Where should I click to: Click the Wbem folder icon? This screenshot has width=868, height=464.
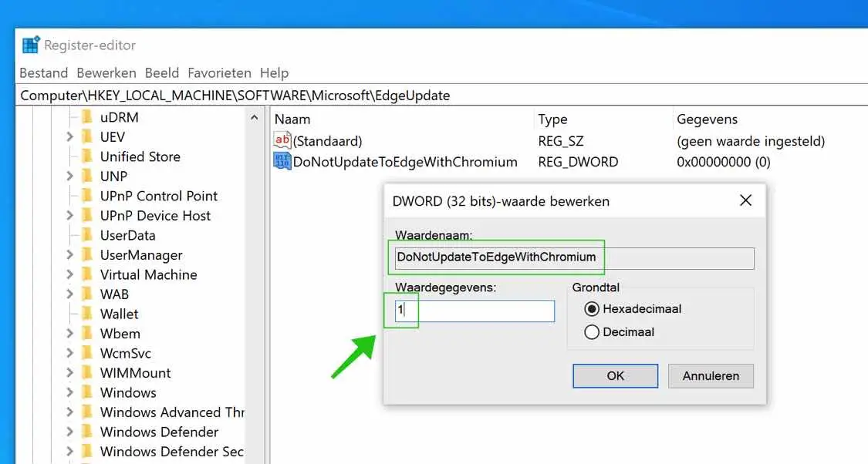tap(86, 333)
